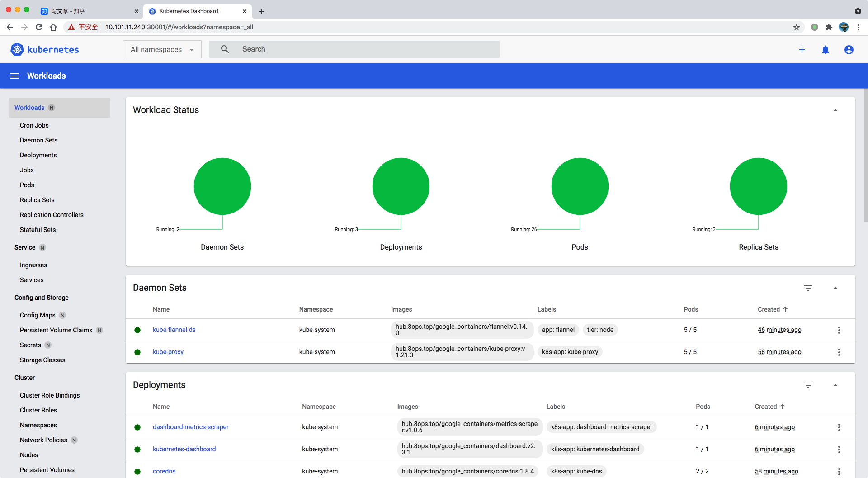Open Network Policies in sidebar
868x478 pixels.
tap(43, 440)
